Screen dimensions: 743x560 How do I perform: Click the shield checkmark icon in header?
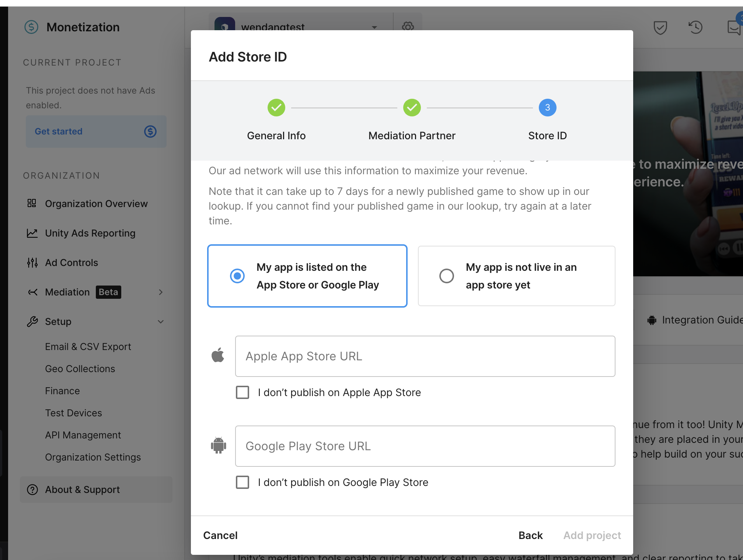click(660, 27)
